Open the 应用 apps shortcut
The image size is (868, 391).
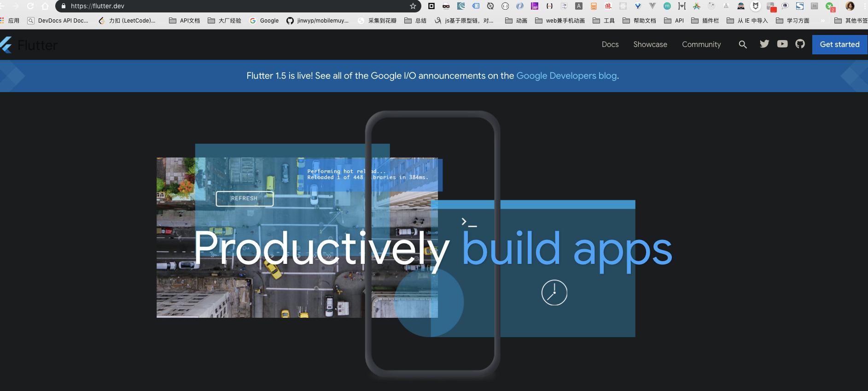pyautogui.click(x=10, y=21)
